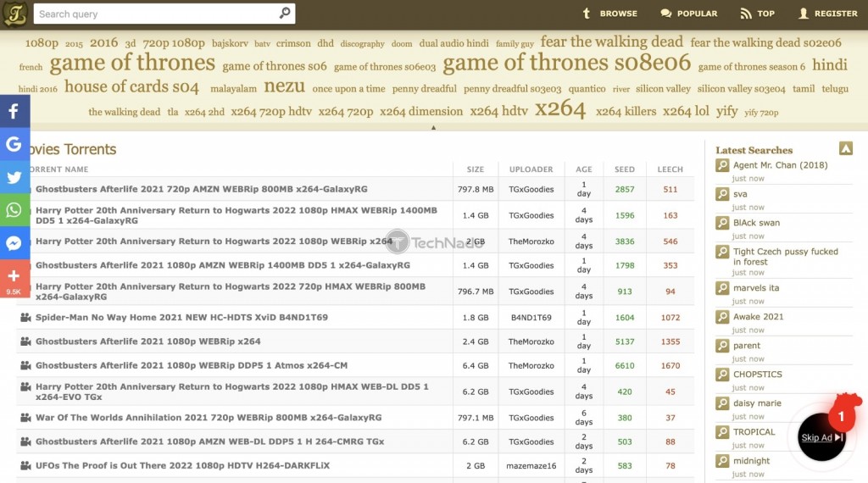Collapse the Latest Searches panel
This screenshot has height=483, width=868.
(845, 148)
